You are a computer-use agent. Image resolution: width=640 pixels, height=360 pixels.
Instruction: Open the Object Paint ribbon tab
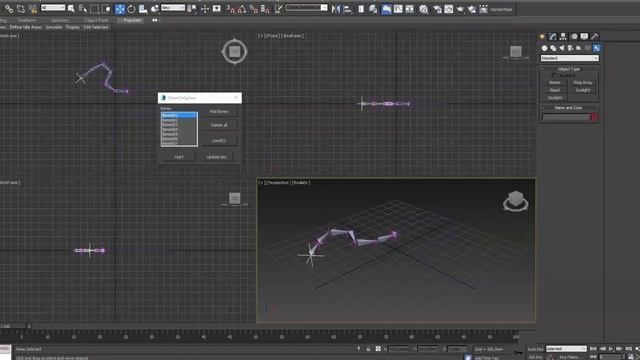tap(96, 20)
